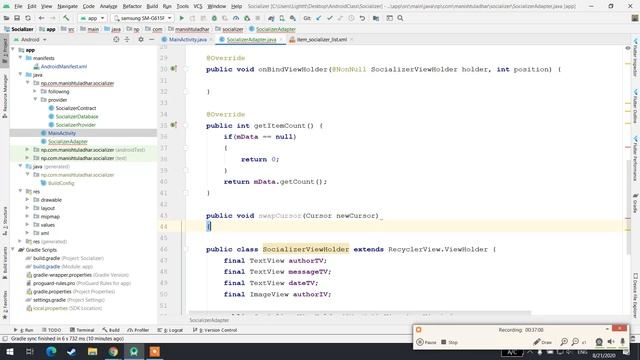Image resolution: width=640 pixels, height=360 pixels.
Task: Toggle the recorder microphone icon
Action: click(x=623, y=342)
